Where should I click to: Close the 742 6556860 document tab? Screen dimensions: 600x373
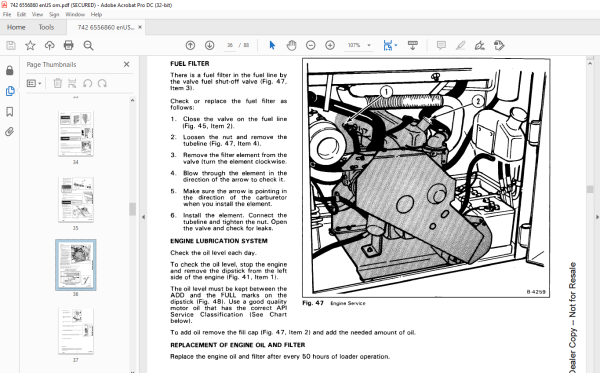click(140, 27)
